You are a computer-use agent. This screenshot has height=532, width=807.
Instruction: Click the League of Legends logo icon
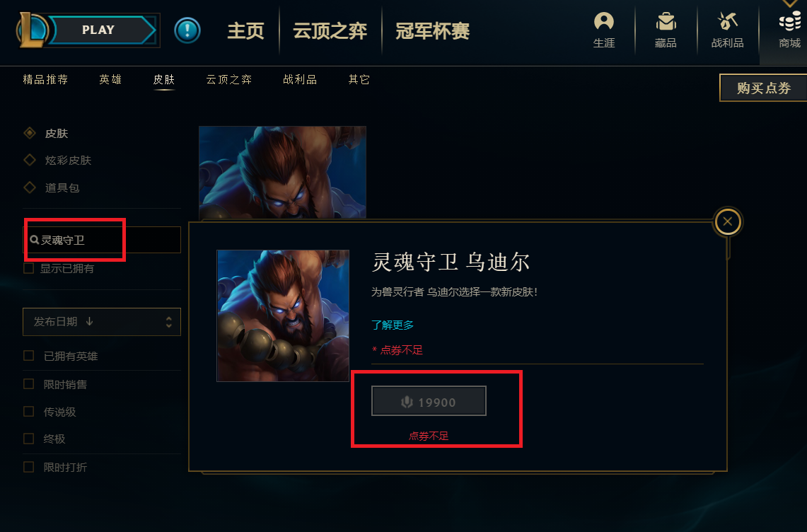[32, 30]
